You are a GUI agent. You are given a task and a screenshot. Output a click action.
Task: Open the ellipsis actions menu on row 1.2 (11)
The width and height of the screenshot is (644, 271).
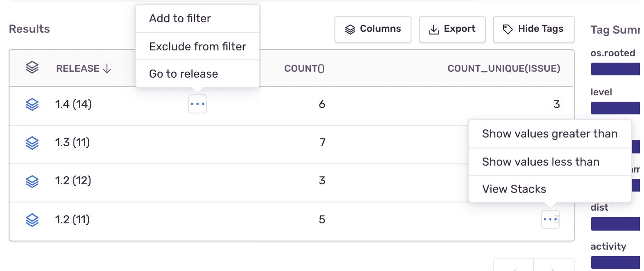(550, 219)
